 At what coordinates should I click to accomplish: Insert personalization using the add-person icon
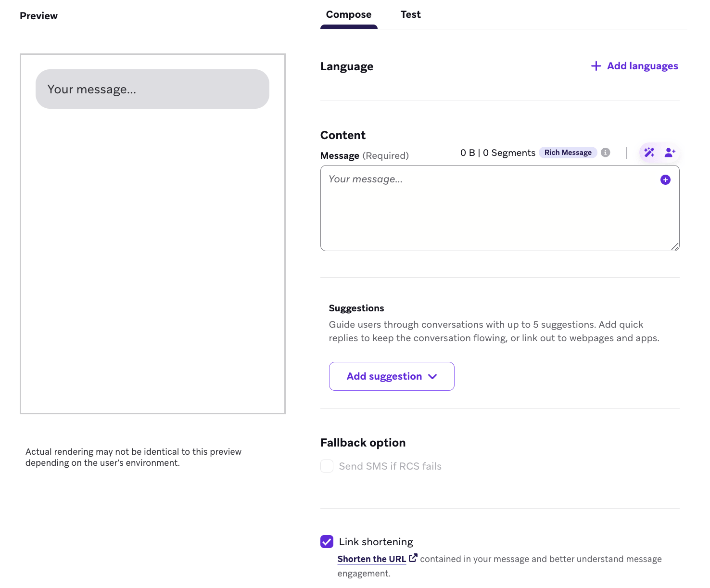coord(670,152)
